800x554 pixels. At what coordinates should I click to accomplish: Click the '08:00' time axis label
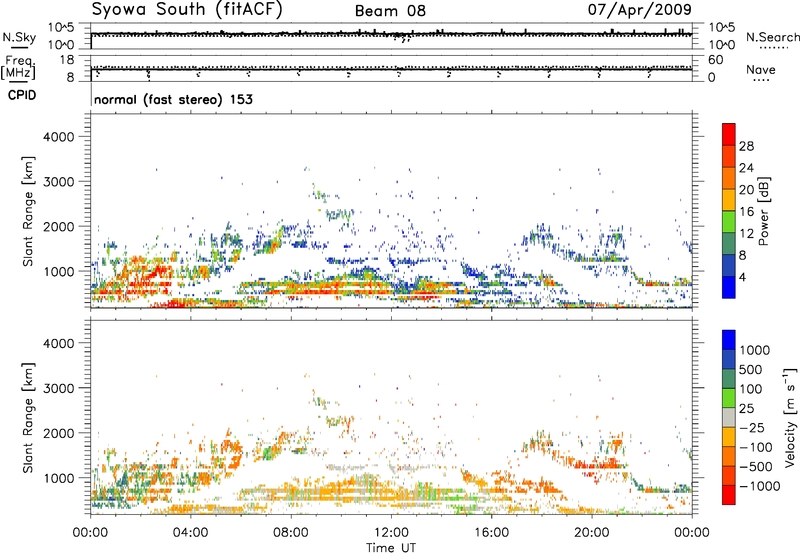pos(291,533)
